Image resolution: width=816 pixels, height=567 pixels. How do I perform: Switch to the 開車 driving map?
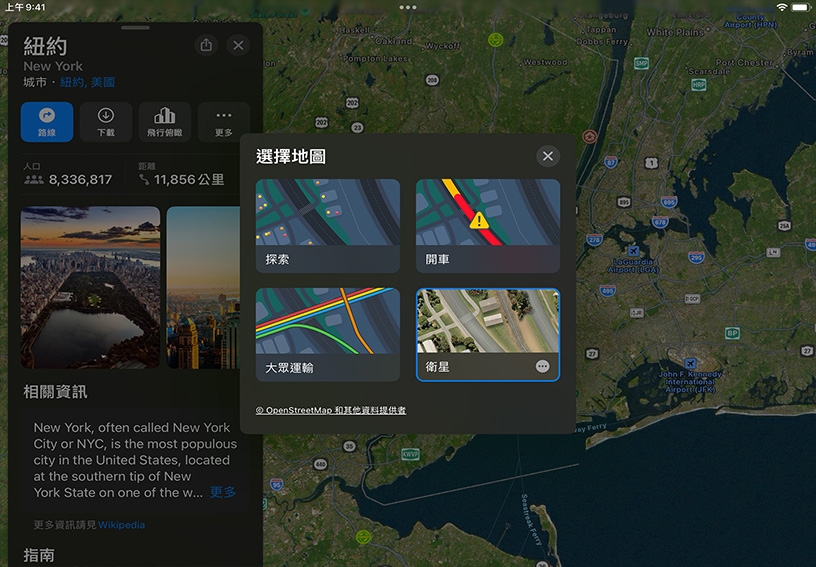pyautogui.click(x=488, y=226)
